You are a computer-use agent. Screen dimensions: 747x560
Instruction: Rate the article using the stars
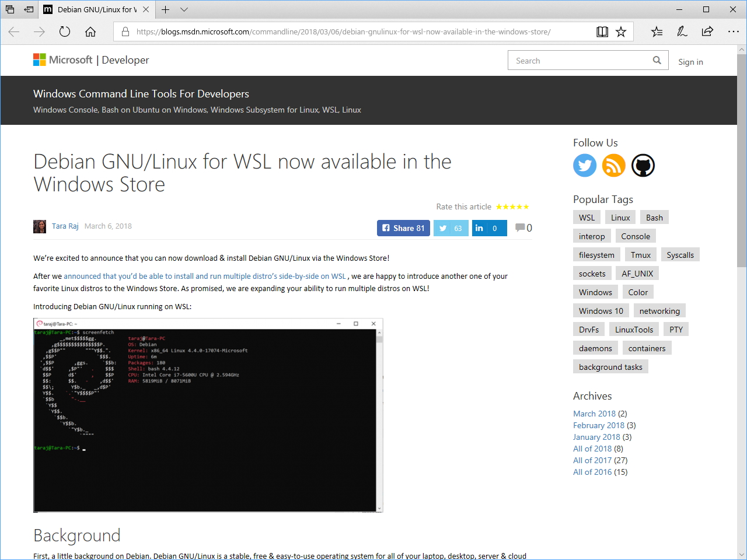(512, 206)
